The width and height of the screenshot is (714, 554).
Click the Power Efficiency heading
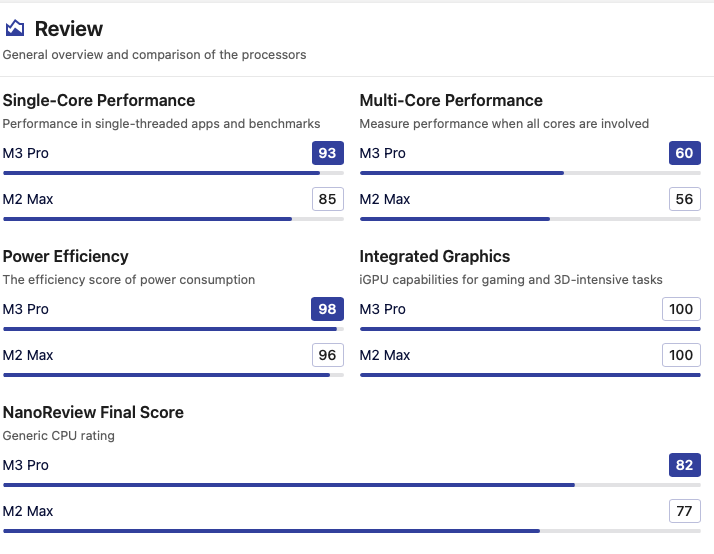66,256
